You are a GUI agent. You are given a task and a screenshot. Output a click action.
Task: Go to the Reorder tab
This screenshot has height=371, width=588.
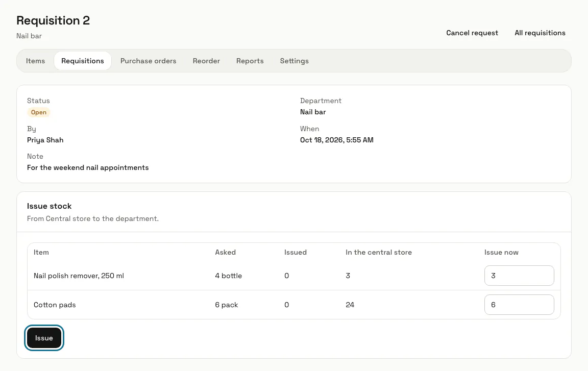(x=206, y=61)
